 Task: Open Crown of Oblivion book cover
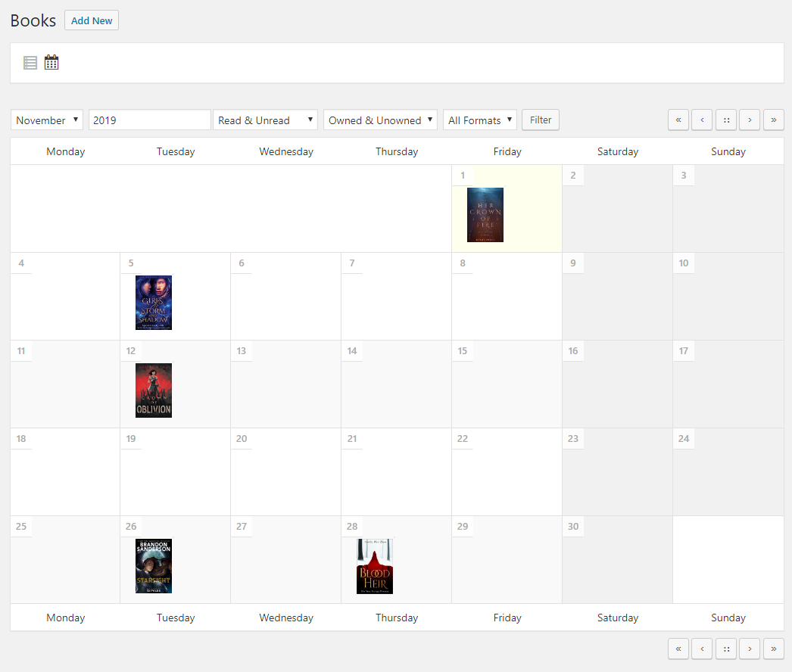pos(154,390)
